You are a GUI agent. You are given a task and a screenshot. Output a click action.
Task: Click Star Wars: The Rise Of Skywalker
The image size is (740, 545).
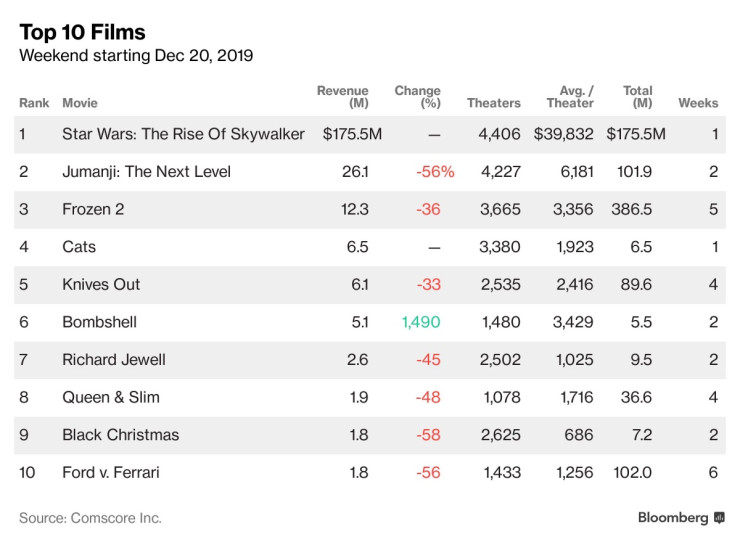click(x=183, y=134)
